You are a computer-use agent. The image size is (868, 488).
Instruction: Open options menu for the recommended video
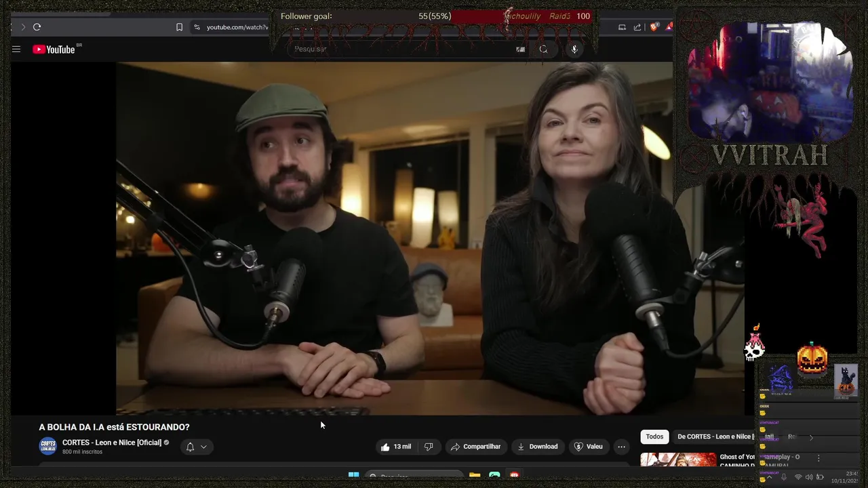tap(818, 458)
